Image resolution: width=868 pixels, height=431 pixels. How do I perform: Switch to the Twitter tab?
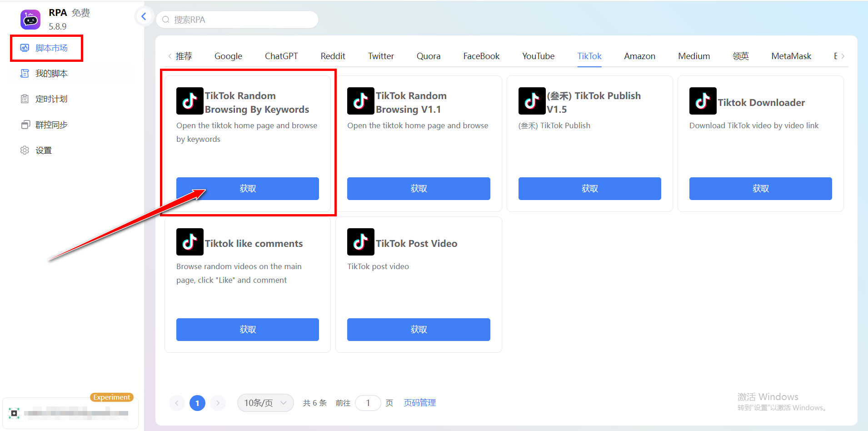[381, 56]
